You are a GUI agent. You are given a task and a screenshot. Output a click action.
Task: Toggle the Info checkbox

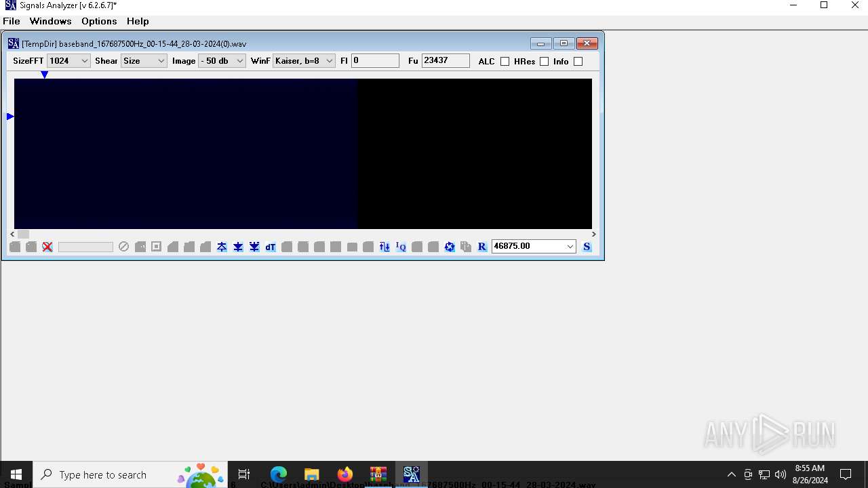(x=578, y=61)
